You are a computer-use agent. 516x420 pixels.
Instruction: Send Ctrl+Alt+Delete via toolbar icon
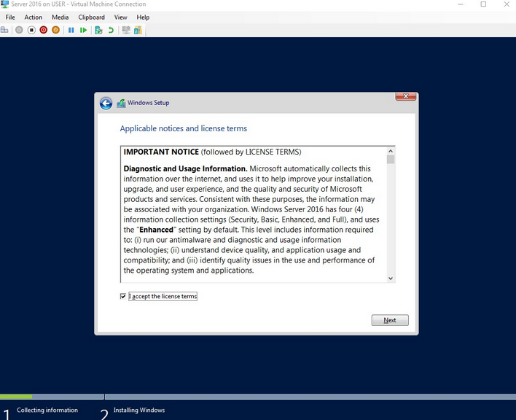(4, 31)
